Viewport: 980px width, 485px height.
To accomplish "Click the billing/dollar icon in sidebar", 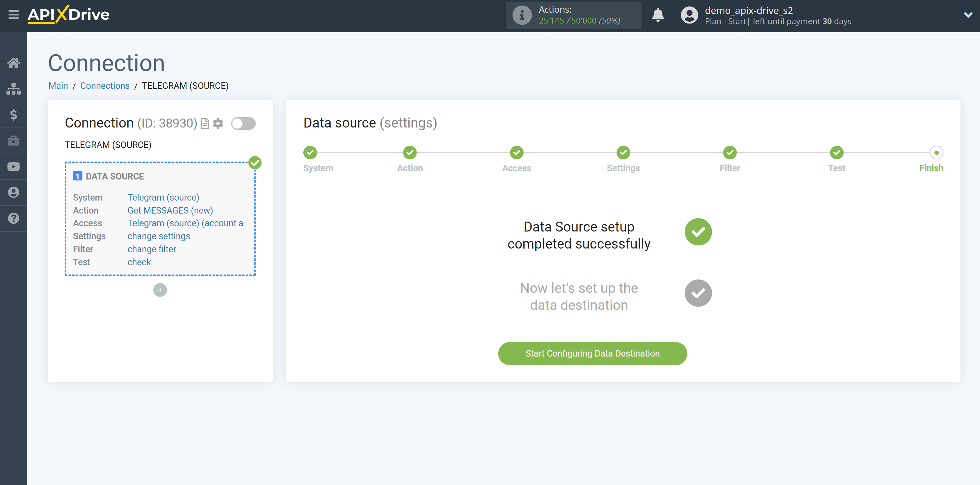I will [14, 115].
